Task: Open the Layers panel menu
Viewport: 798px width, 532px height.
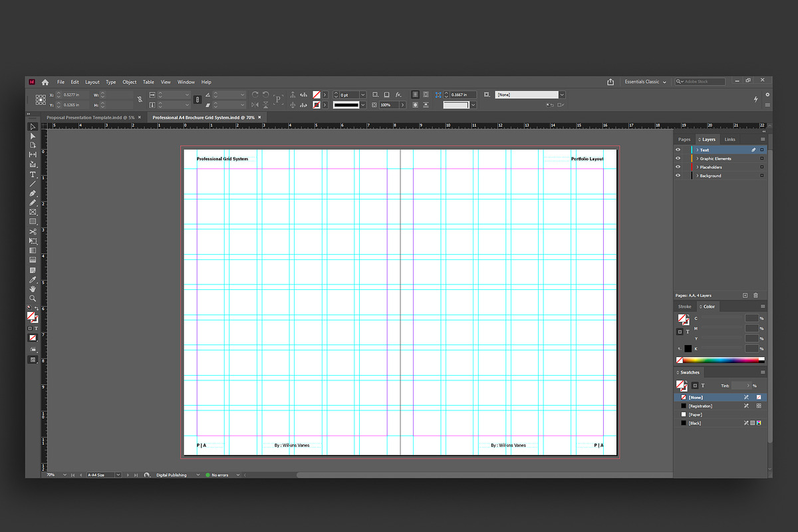Action: pos(763,140)
